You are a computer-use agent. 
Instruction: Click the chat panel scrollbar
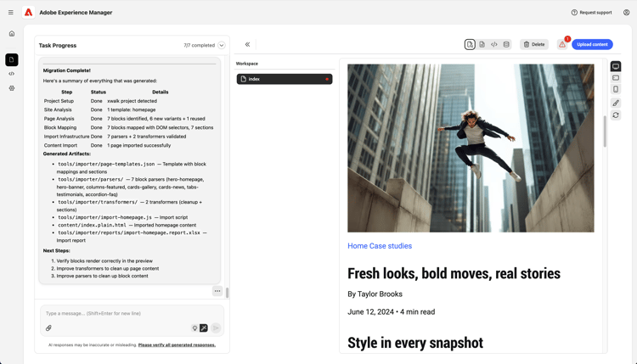click(227, 293)
